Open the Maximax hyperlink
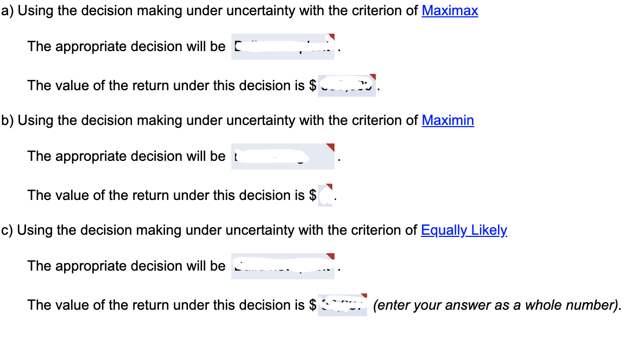This screenshot has height=338, width=644. (x=449, y=10)
